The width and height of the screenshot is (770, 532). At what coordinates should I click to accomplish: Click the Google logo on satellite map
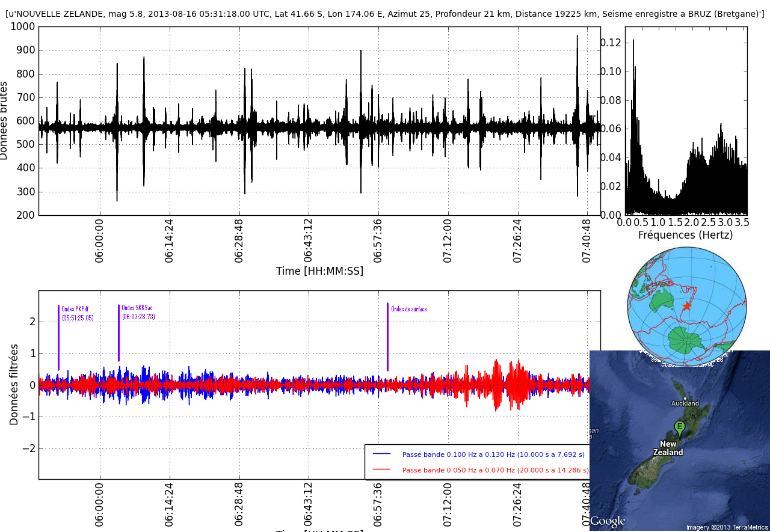click(608, 521)
